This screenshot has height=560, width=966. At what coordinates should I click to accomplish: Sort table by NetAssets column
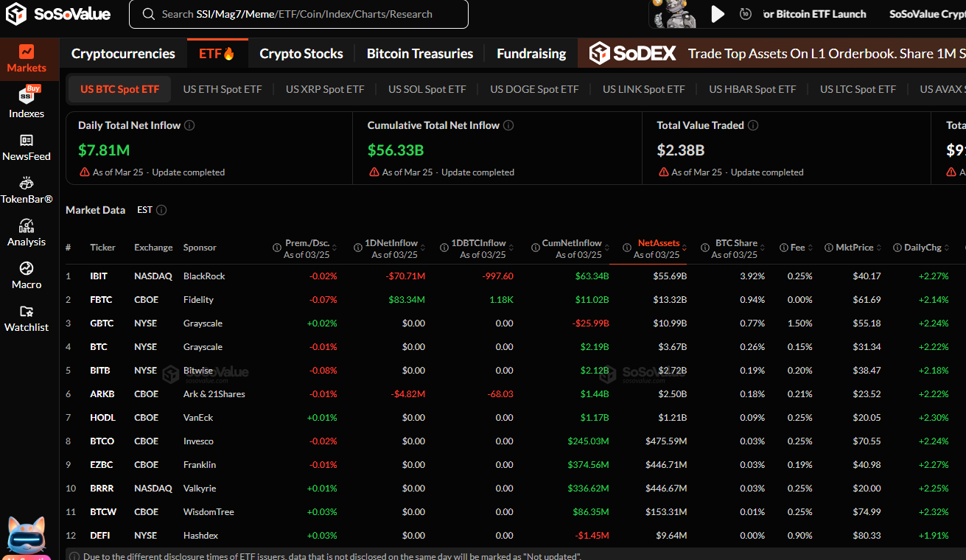pos(658,243)
